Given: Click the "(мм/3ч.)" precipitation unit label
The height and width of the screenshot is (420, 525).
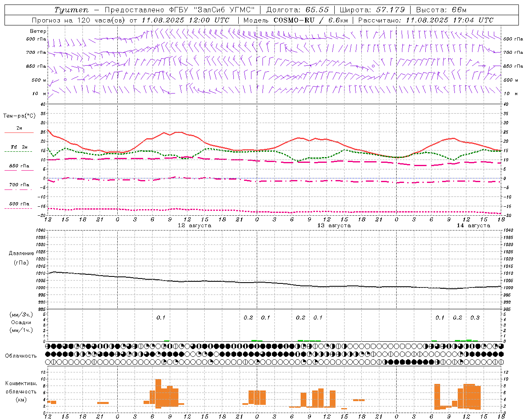Looking at the screenshot, I should [21, 315].
